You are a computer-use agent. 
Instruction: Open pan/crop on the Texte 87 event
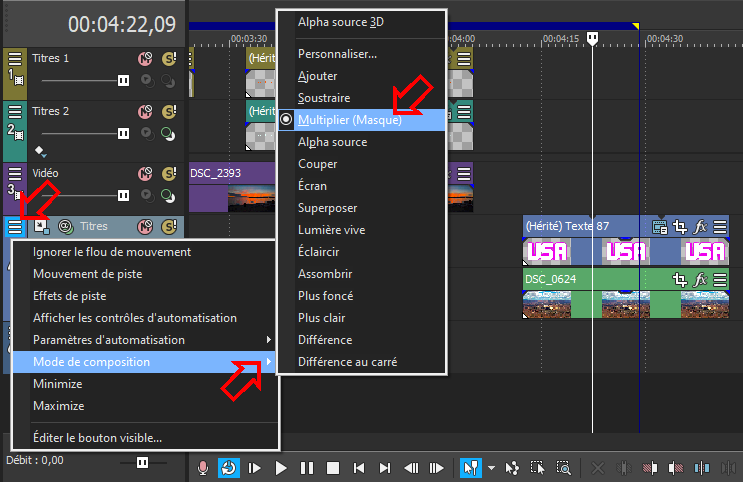pos(680,227)
